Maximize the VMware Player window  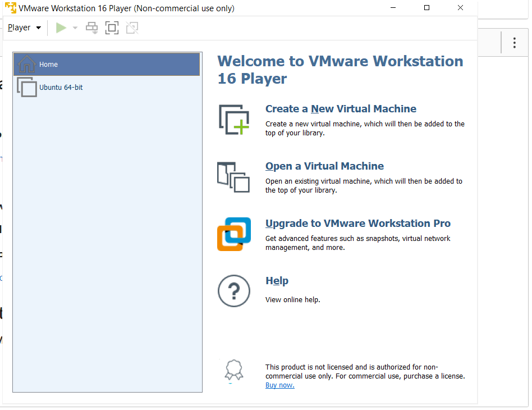[x=427, y=7]
